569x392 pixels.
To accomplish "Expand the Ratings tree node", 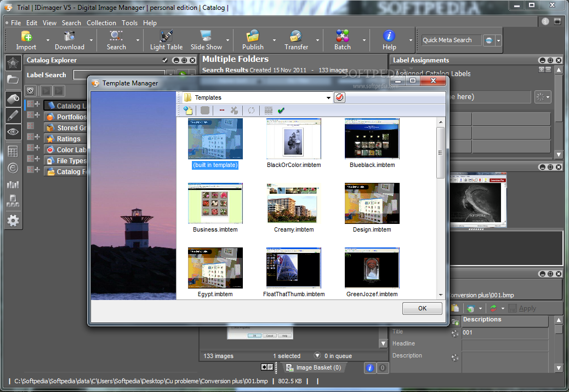I will 37,137.
